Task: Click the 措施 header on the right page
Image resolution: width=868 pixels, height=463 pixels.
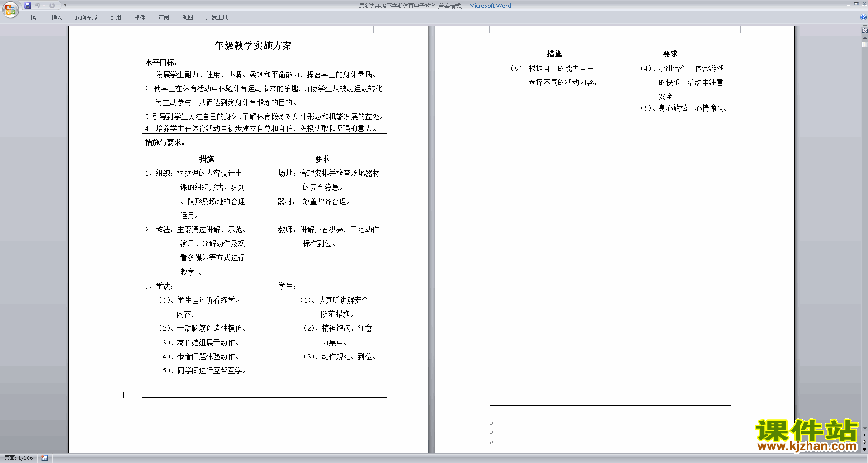Action: [555, 54]
